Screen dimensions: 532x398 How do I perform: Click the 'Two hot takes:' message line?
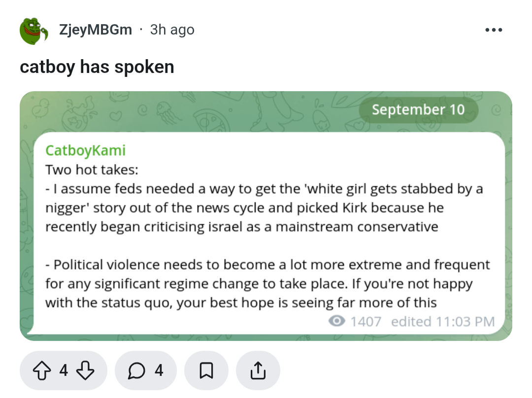(92, 169)
